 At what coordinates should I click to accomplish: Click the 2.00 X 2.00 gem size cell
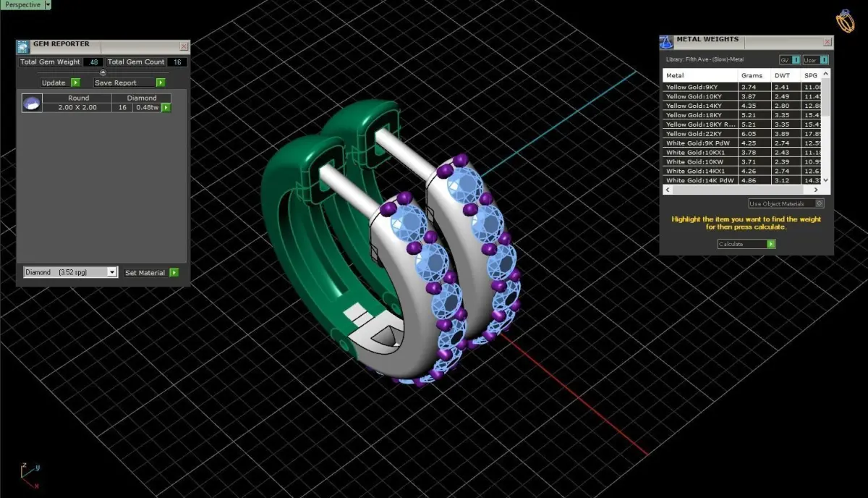coord(78,108)
